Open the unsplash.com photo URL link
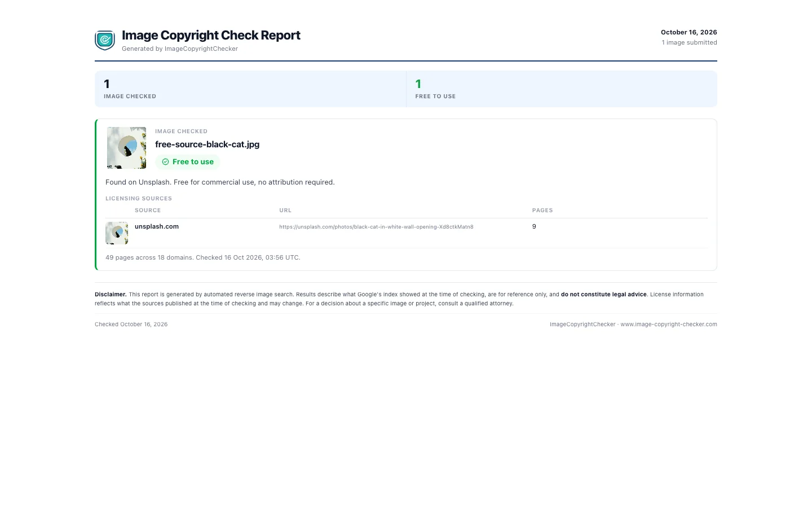The width and height of the screenshot is (812, 508). [376, 227]
